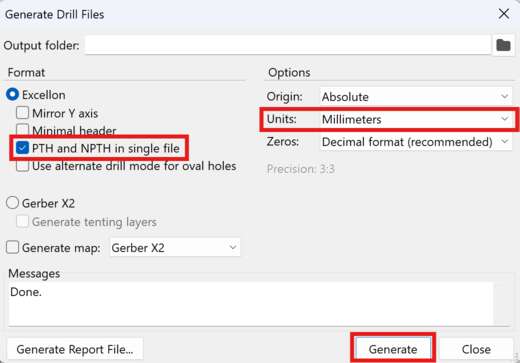Uncheck PTH and NPTH in single file

22,148
